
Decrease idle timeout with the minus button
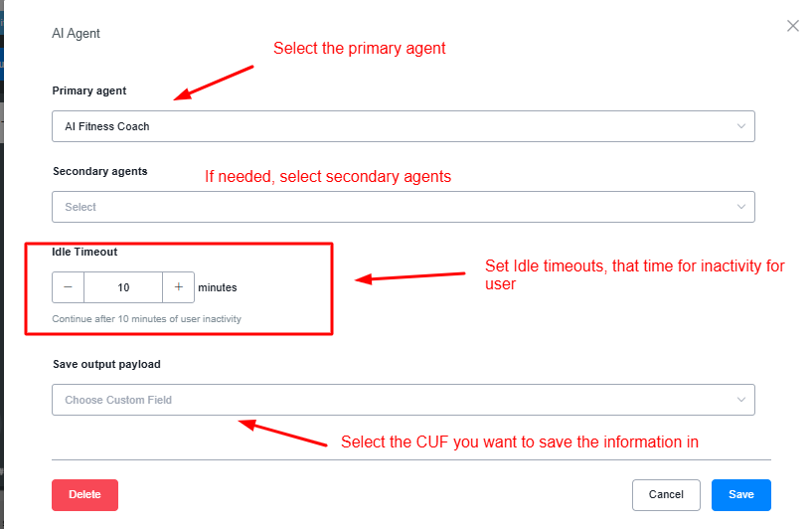pyautogui.click(x=69, y=287)
